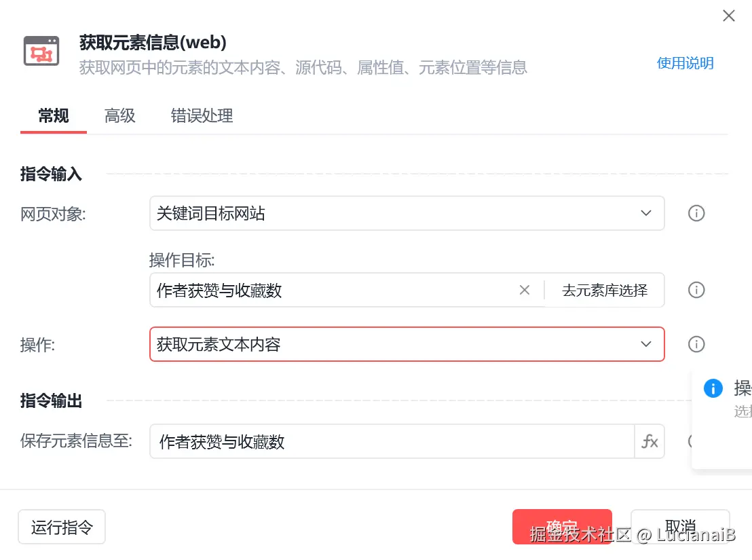Open the 使用说明 help link
The width and height of the screenshot is (752, 560).
685,63
